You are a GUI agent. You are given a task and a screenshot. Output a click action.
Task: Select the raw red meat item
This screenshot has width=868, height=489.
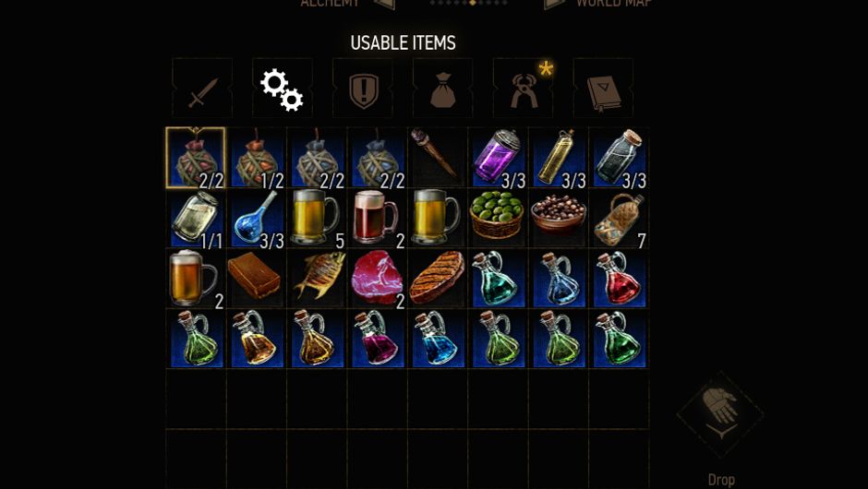pyautogui.click(x=378, y=279)
